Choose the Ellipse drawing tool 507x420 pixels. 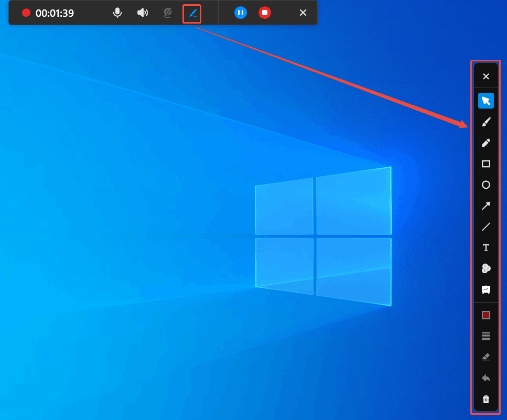[486, 185]
